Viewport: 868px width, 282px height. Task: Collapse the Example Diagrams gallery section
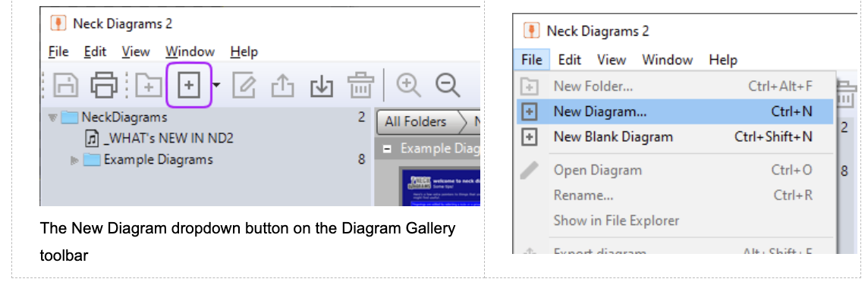tap(387, 149)
